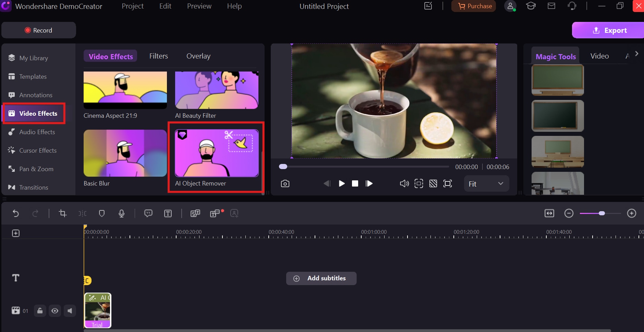Click the Split clip tool
This screenshot has height=332, width=644.
(x=82, y=214)
